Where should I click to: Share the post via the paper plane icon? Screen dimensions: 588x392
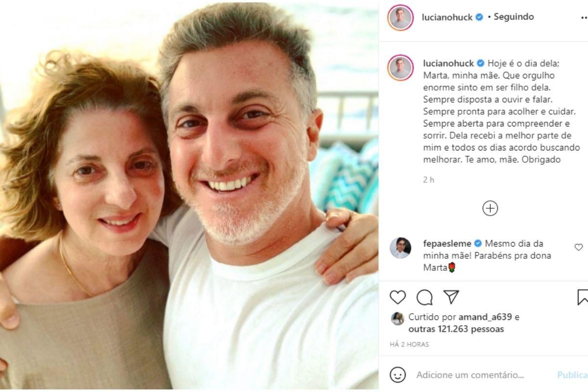point(451,297)
